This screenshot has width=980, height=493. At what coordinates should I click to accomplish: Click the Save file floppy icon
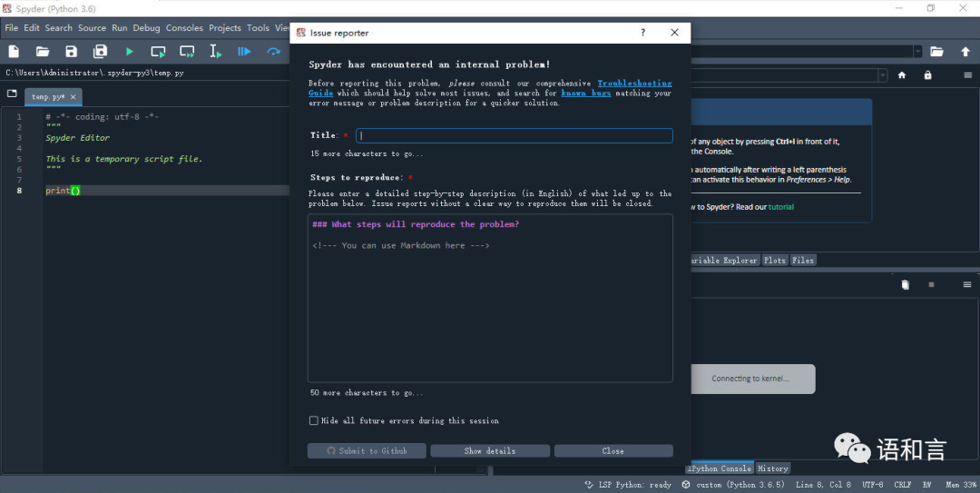click(x=72, y=52)
